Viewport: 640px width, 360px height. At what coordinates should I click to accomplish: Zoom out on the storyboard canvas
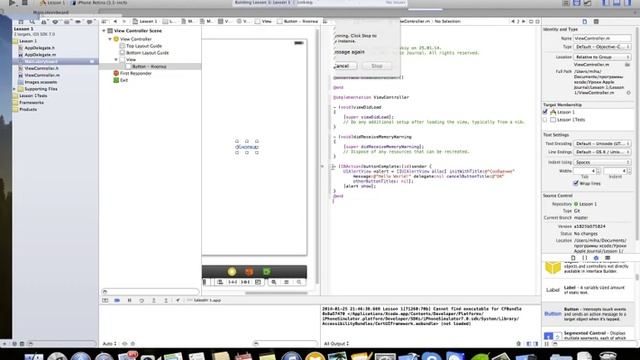274,282
